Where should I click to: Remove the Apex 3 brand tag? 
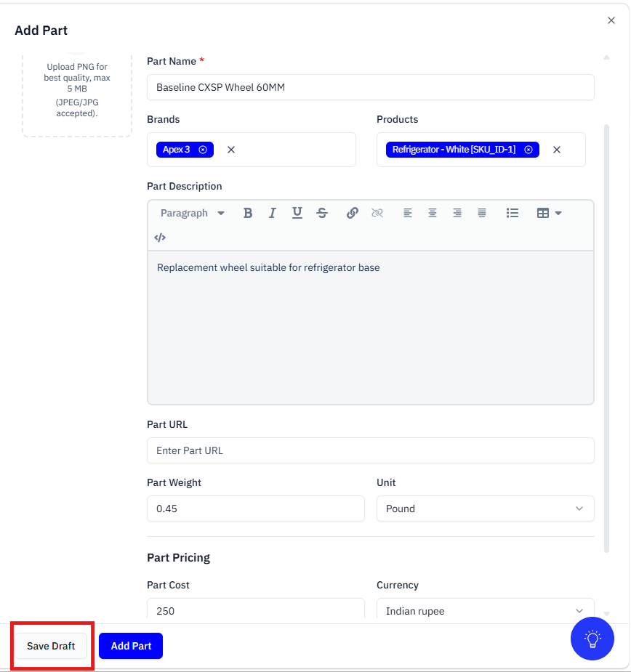pos(203,150)
